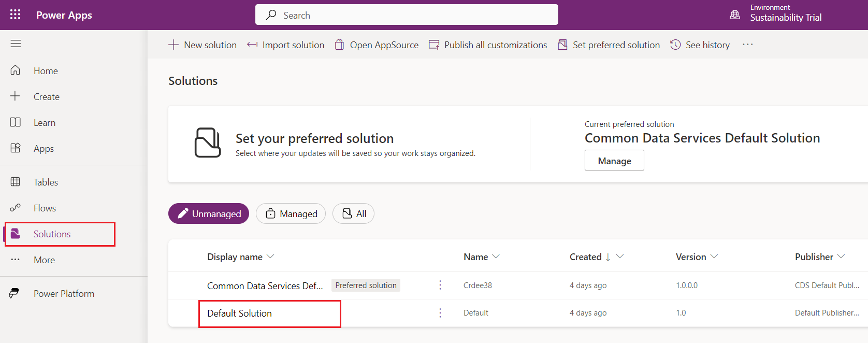Click the Open AppSource bag icon
Image resolution: width=868 pixels, height=343 pixels.
(x=339, y=45)
